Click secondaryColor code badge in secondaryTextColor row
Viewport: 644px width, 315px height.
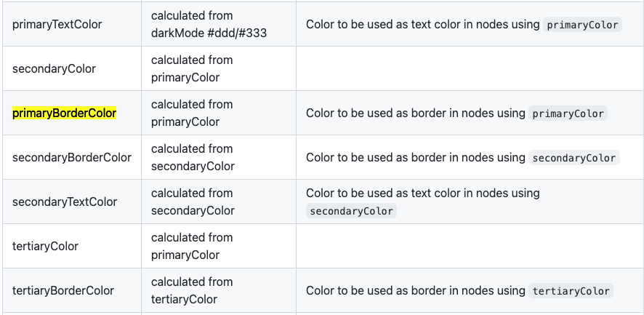(351, 211)
